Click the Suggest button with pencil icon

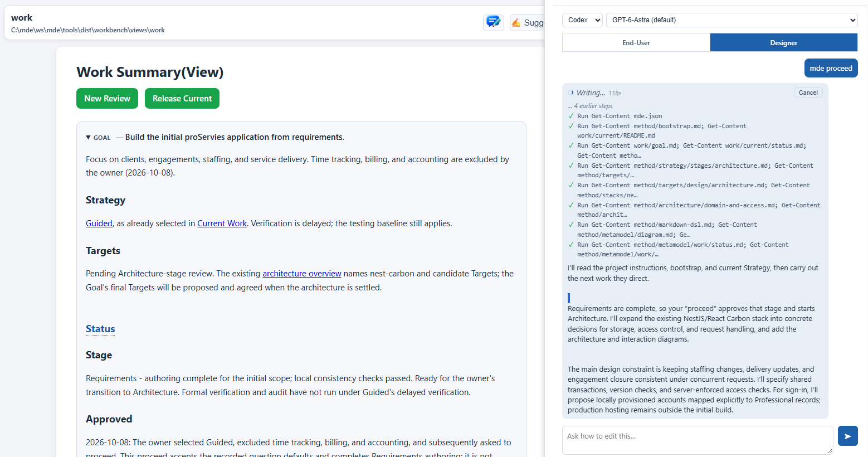527,22
